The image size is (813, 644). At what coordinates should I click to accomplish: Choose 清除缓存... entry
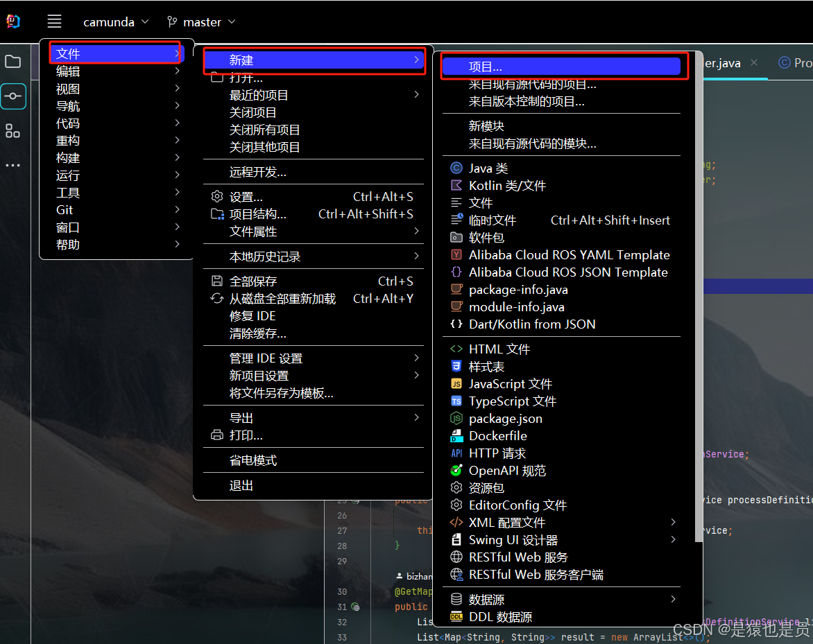pyautogui.click(x=313, y=333)
